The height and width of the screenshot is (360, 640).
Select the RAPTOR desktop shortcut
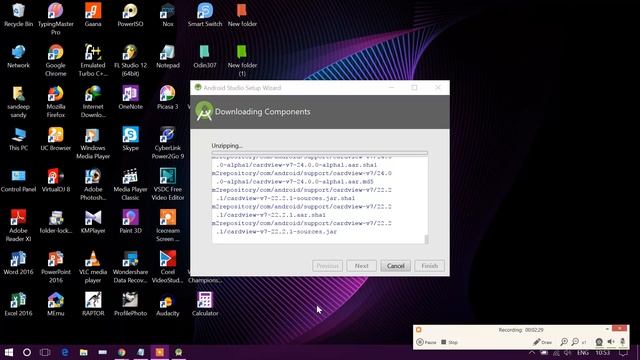(93, 304)
